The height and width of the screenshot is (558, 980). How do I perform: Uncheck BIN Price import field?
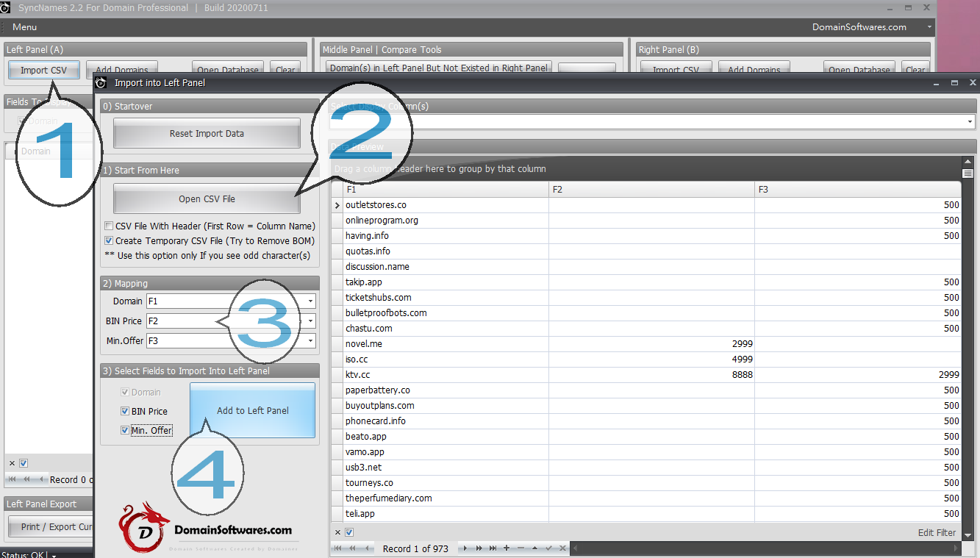coord(125,412)
